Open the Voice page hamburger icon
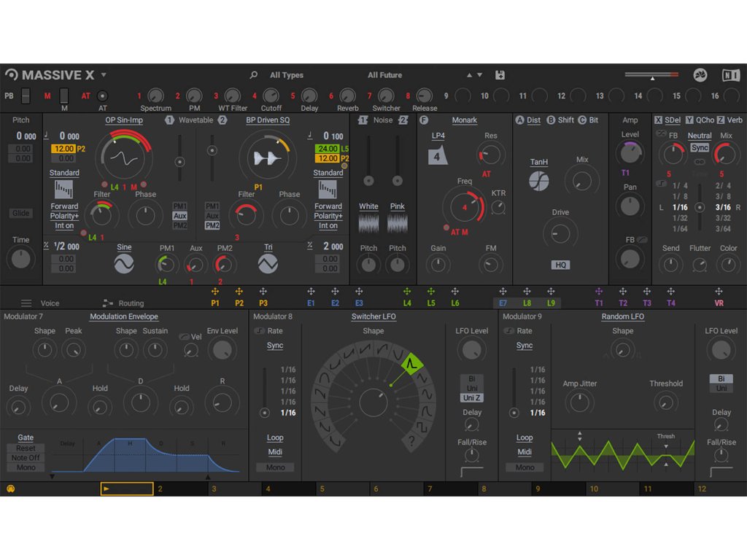The width and height of the screenshot is (747, 560). 26,303
